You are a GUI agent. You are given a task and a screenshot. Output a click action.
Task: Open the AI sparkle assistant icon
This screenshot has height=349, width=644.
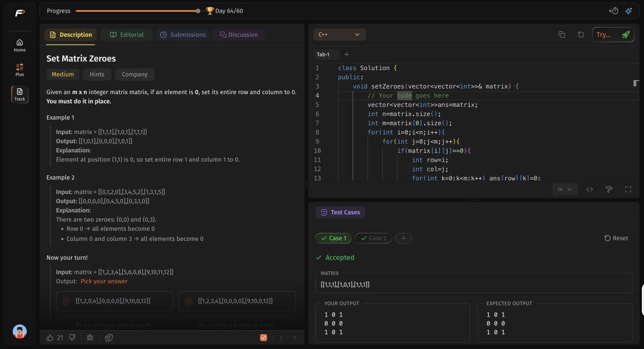628,11
